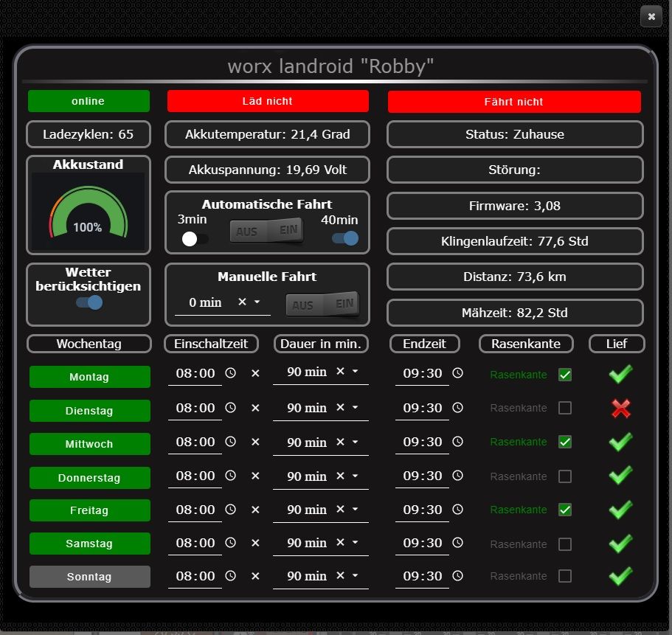Edit the Sonntag 09:30 end time field
The width and height of the screenshot is (672, 635).
tap(423, 576)
